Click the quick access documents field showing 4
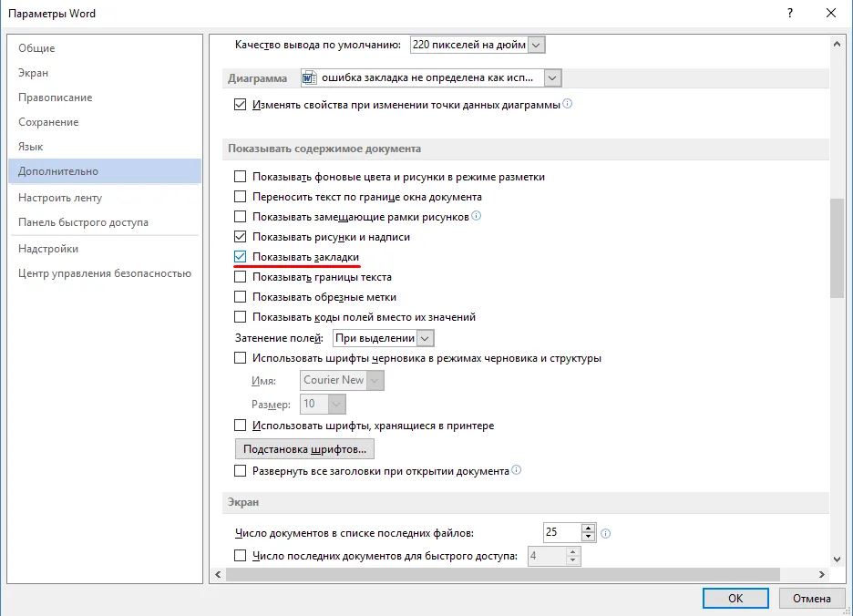Viewport: 853px width, 616px height. pos(547,556)
